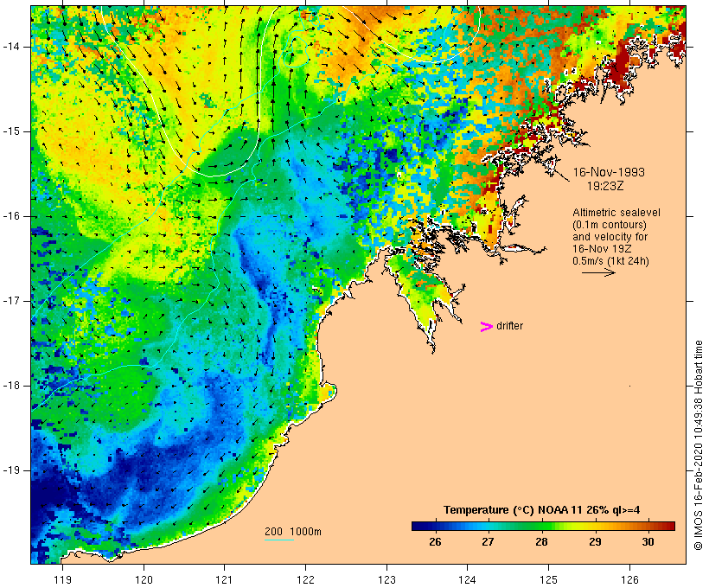Click the 126 longitude axis label
The height and width of the screenshot is (588, 709).
coord(629,579)
